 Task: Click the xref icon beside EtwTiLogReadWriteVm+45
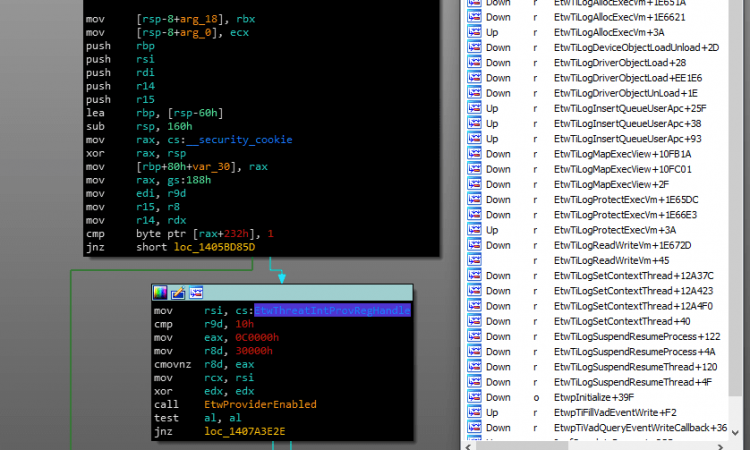click(476, 260)
